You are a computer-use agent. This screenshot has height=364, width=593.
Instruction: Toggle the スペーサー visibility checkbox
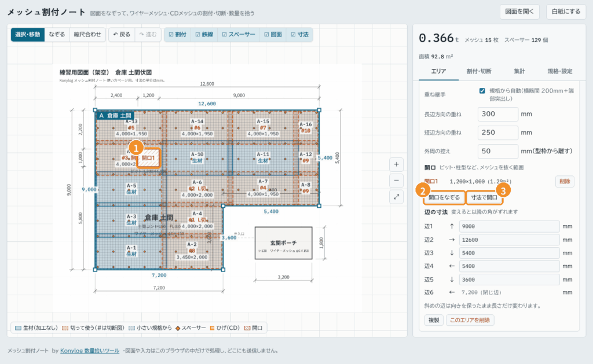[x=238, y=34]
